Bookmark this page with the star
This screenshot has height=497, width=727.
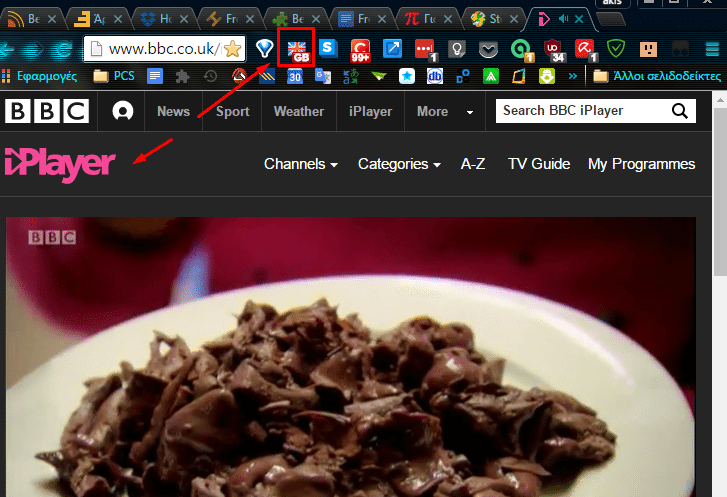[x=233, y=49]
